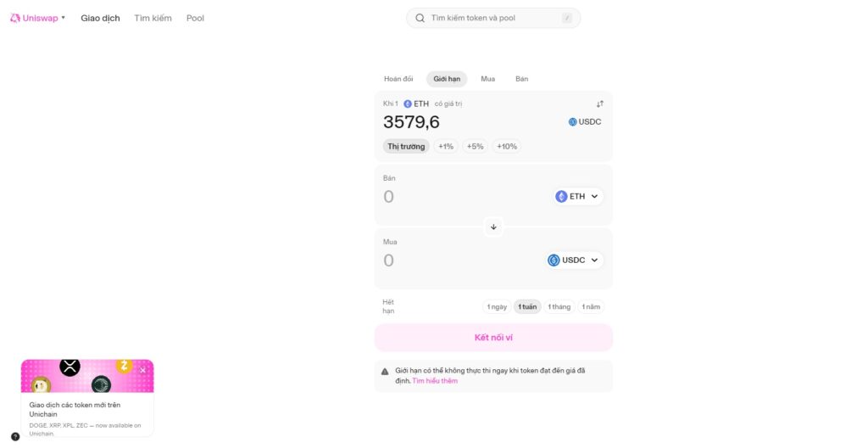Flip the limit price direction arrows
The height and width of the screenshot is (448, 868).
coord(599,104)
